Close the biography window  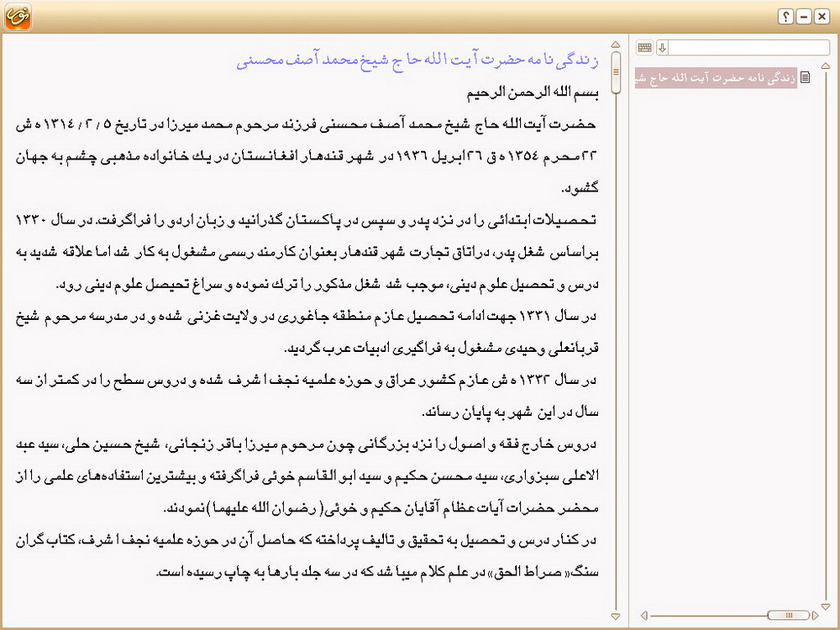[821, 16]
